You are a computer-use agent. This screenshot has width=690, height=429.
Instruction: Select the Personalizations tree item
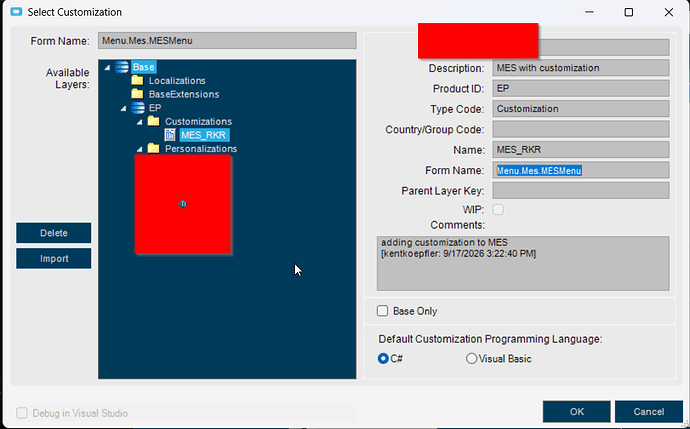coord(201,149)
